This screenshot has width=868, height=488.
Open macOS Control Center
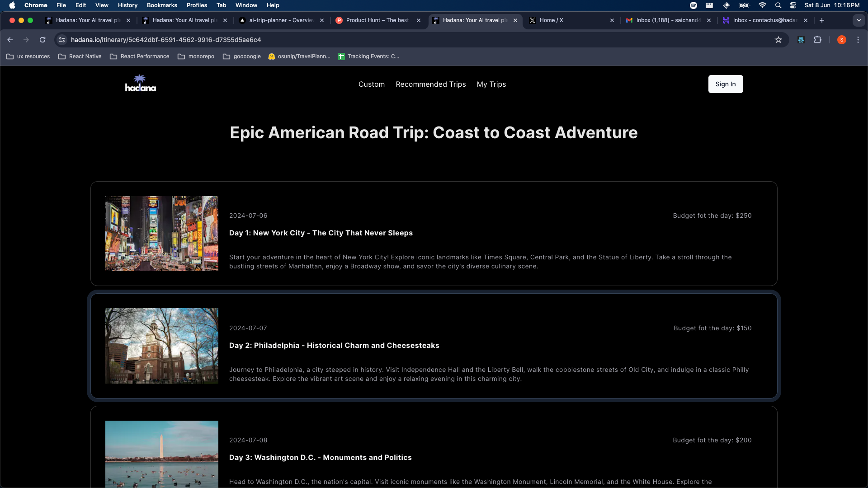coord(793,5)
